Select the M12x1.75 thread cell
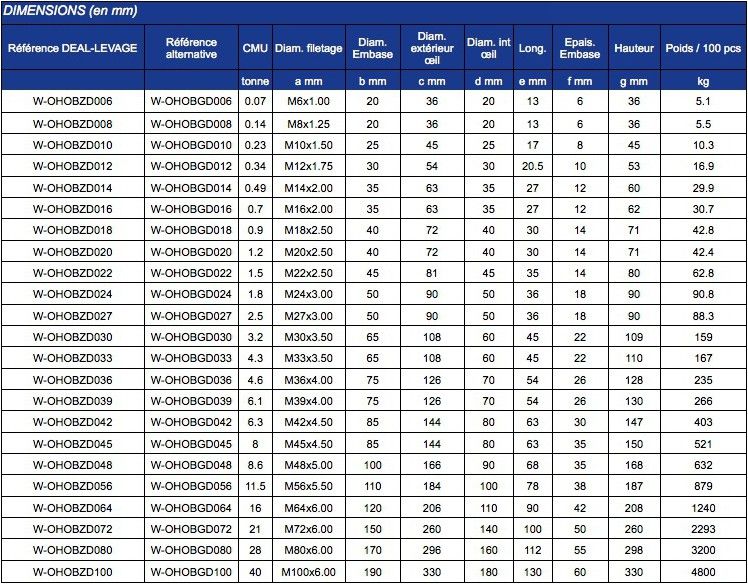 click(x=309, y=166)
